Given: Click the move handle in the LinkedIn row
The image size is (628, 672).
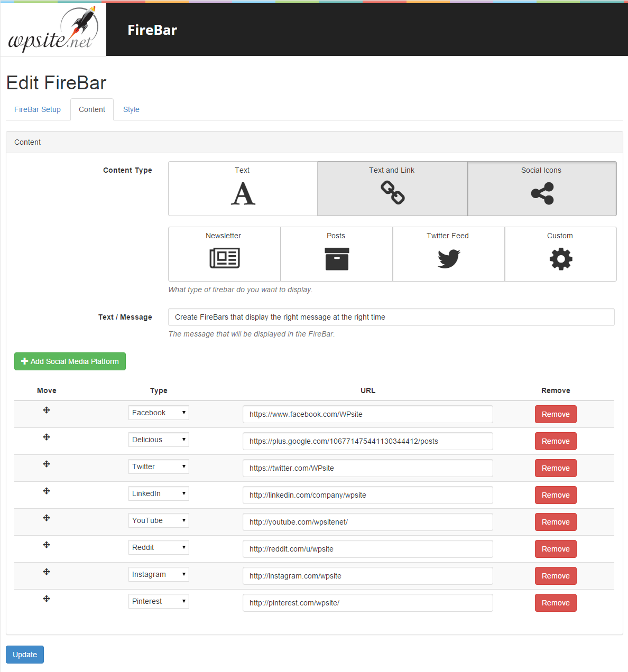Looking at the screenshot, I should 47,491.
